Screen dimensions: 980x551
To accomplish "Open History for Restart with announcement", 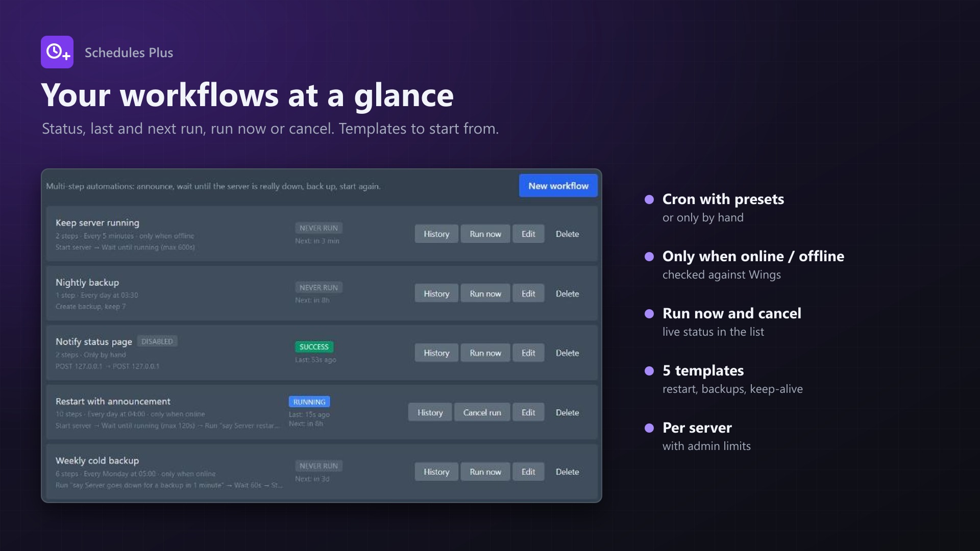I will (x=430, y=412).
